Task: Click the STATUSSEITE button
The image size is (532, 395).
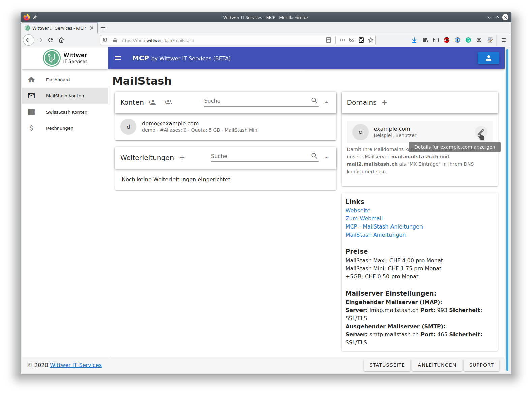Action: [387, 365]
